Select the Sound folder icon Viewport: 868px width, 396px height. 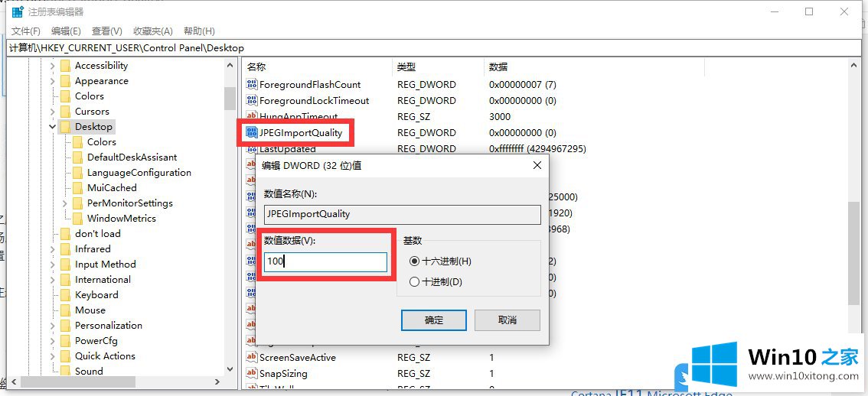pos(65,371)
